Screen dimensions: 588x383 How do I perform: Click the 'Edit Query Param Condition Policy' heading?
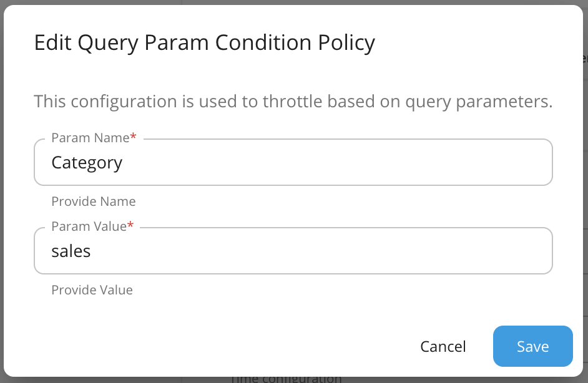click(204, 42)
